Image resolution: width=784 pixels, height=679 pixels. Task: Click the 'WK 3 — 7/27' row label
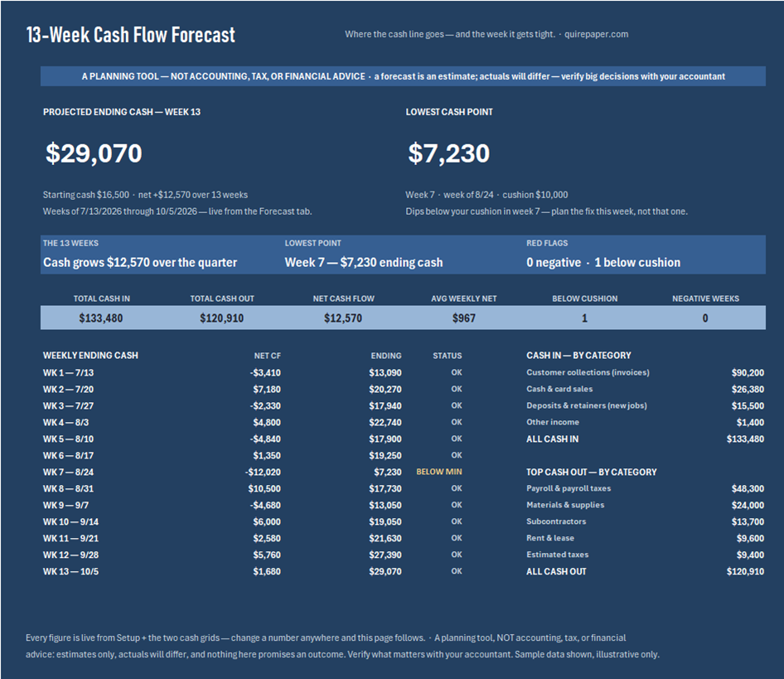point(68,405)
